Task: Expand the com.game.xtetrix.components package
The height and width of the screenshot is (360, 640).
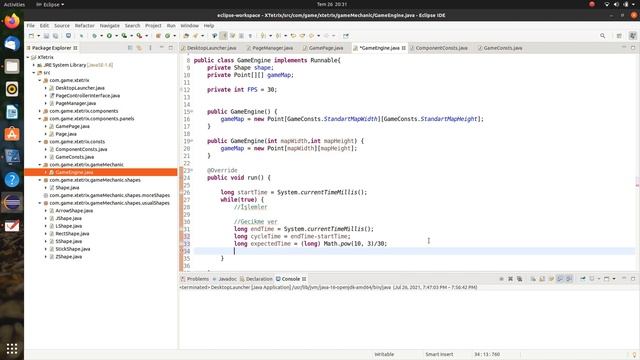Action: click(40, 111)
